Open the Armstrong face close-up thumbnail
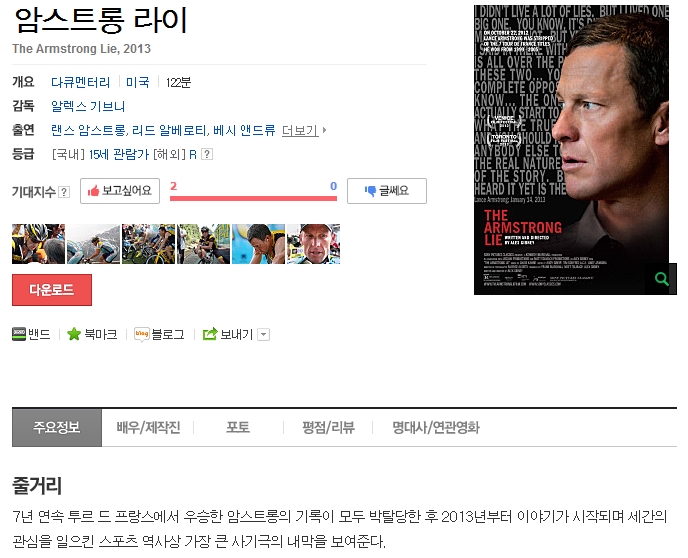 313,244
